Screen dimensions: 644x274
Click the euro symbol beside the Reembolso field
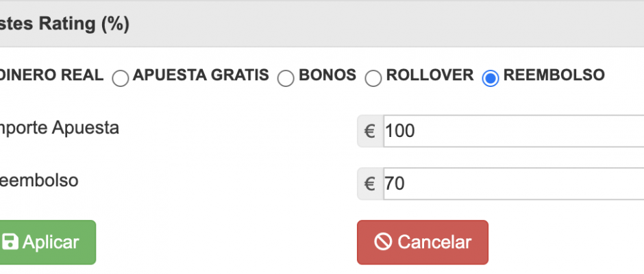[370, 184]
